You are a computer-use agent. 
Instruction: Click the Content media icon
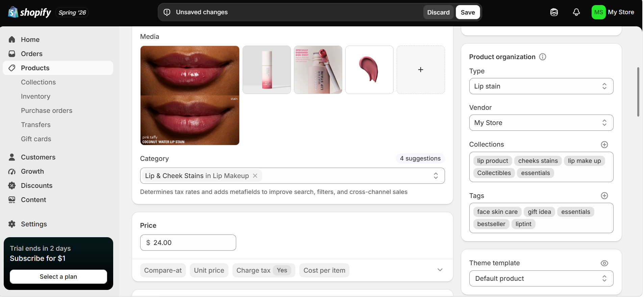pos(12,200)
